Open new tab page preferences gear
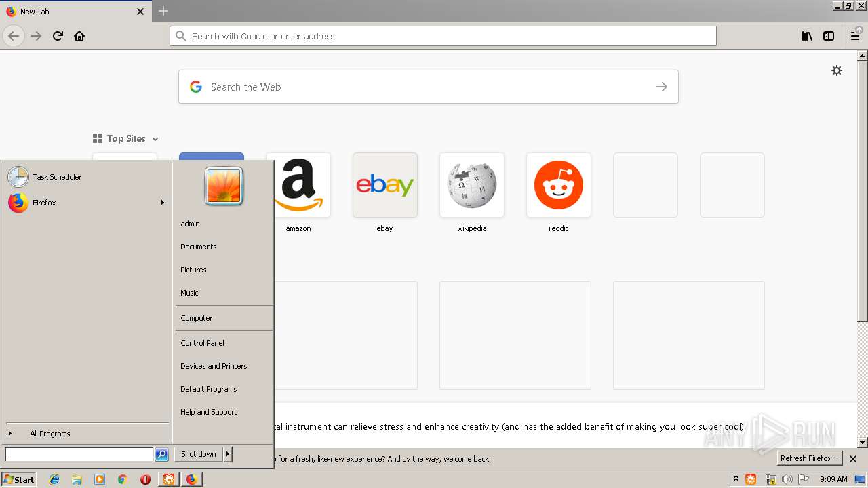The image size is (868, 488). 837,70
